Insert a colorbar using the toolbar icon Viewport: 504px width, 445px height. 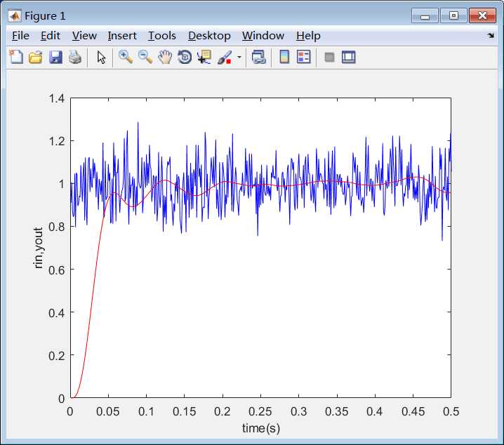coord(284,57)
